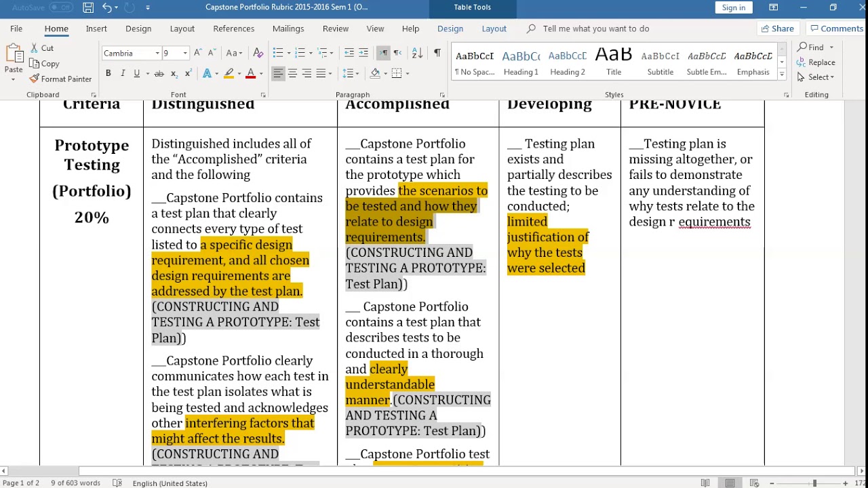
Task: Switch to Web Layout view
Action: point(754,483)
